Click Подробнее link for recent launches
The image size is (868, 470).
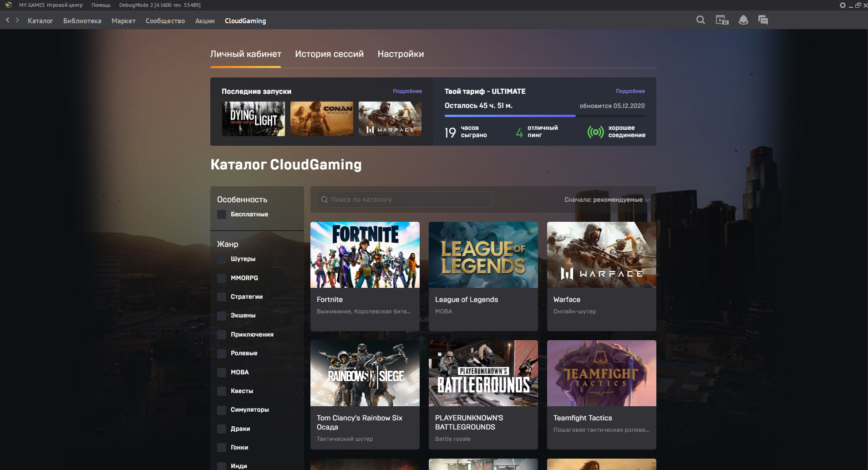click(407, 91)
